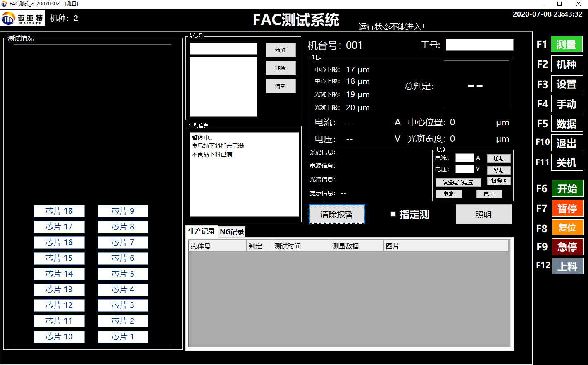The height and width of the screenshot is (365, 588).
Task: Click the 照明 lighting button
Action: click(483, 215)
